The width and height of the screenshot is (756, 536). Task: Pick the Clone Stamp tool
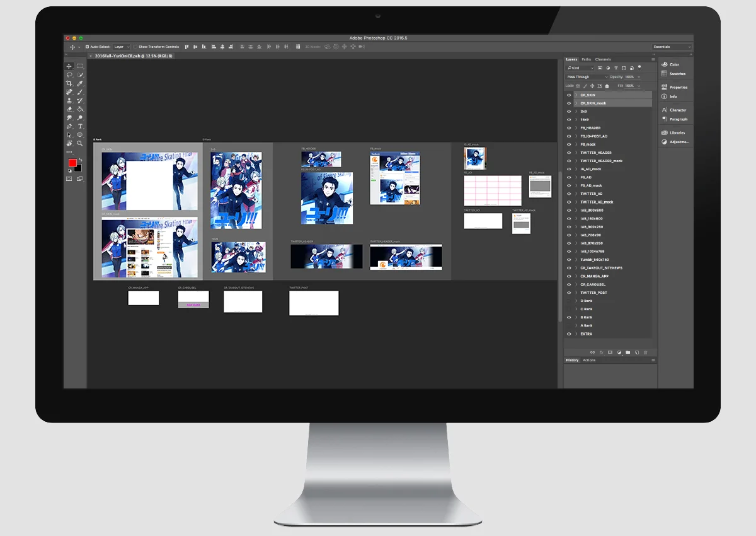pos(69,100)
